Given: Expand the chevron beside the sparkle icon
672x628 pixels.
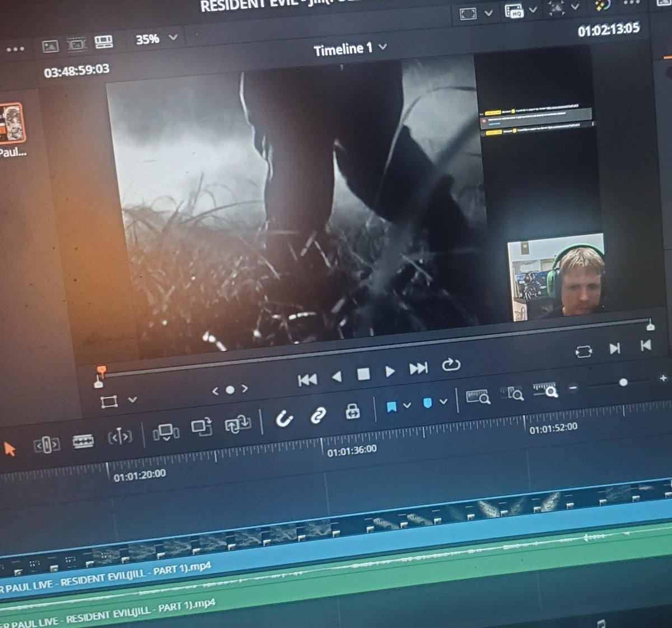Looking at the screenshot, I should point(575,7).
